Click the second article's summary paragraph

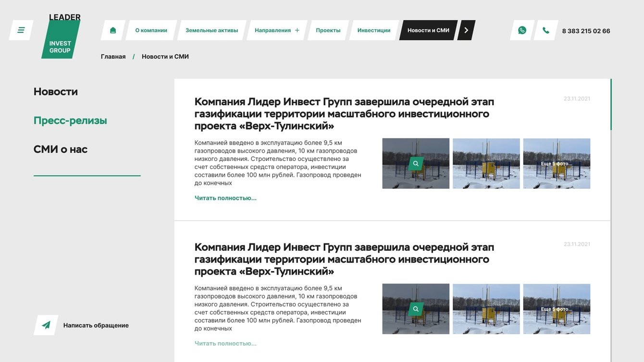[278, 308]
